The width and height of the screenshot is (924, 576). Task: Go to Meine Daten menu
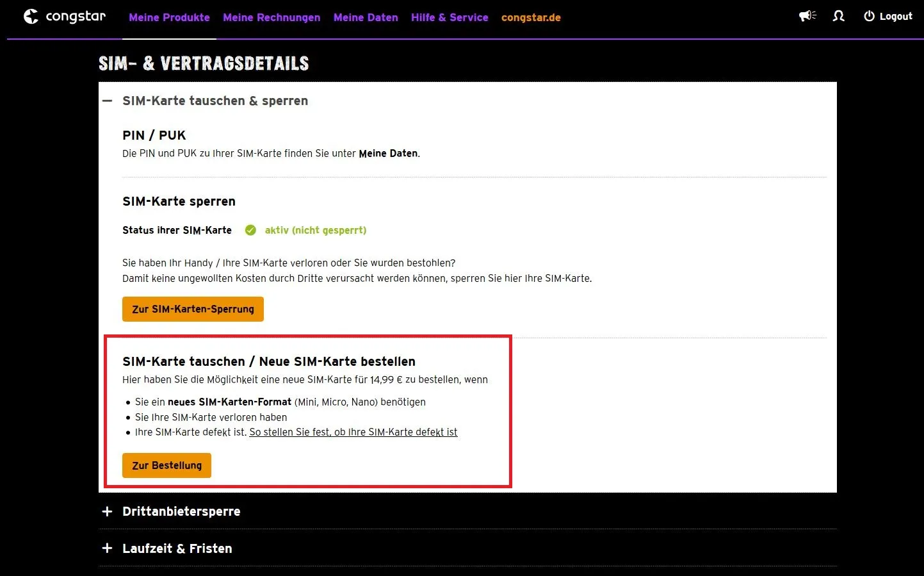366,17
